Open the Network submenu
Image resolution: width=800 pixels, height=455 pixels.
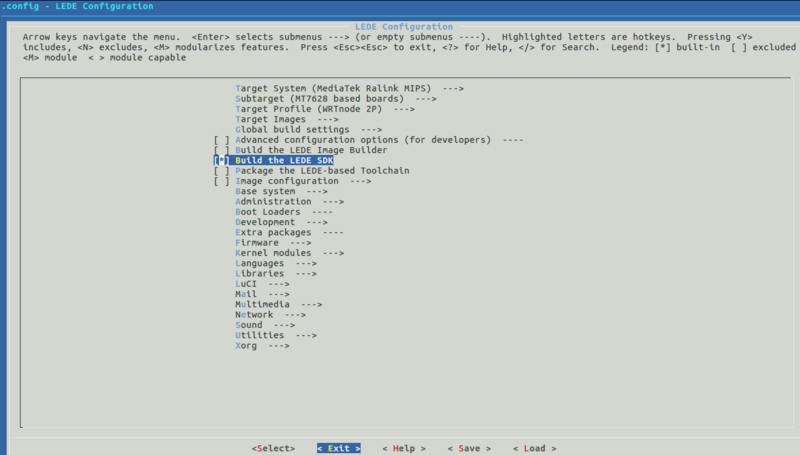pos(270,314)
